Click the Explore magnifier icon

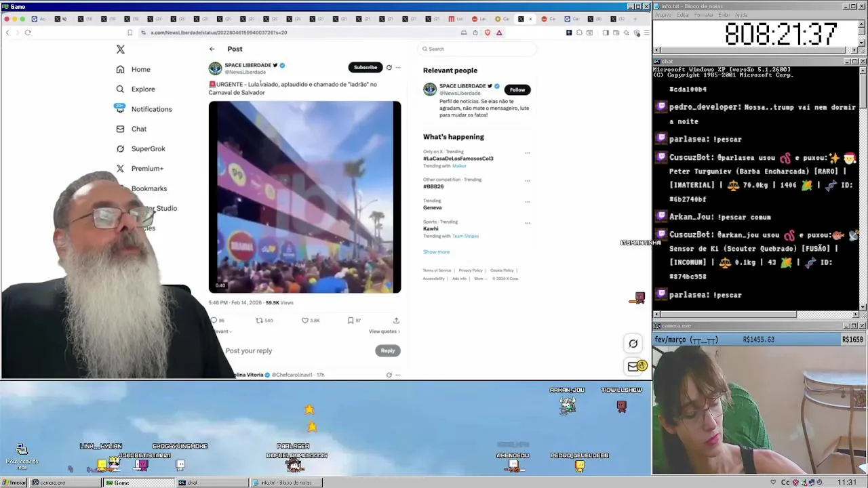coord(120,89)
